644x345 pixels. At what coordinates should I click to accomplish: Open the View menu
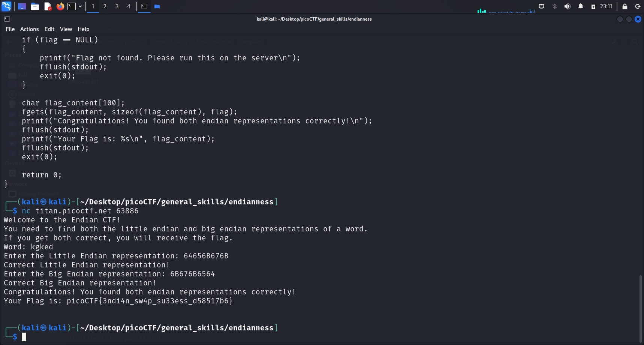[66, 29]
